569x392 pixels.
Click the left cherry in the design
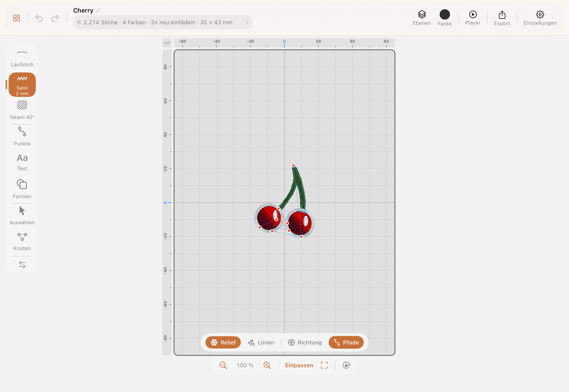pyautogui.click(x=269, y=218)
